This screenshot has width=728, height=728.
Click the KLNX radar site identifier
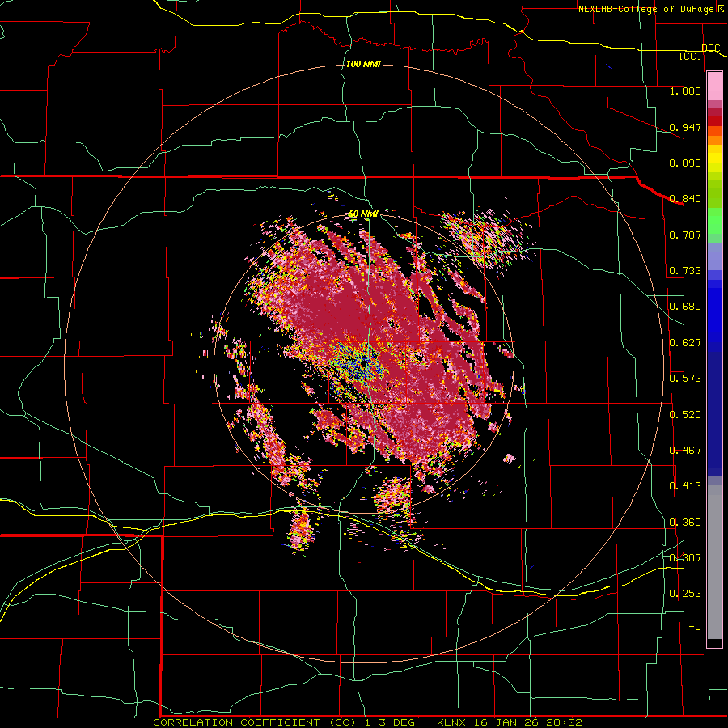point(451,722)
